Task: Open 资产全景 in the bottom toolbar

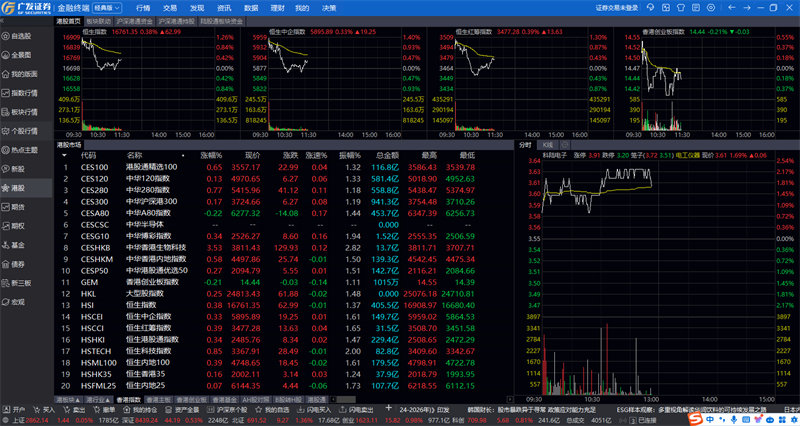Action: [182, 410]
